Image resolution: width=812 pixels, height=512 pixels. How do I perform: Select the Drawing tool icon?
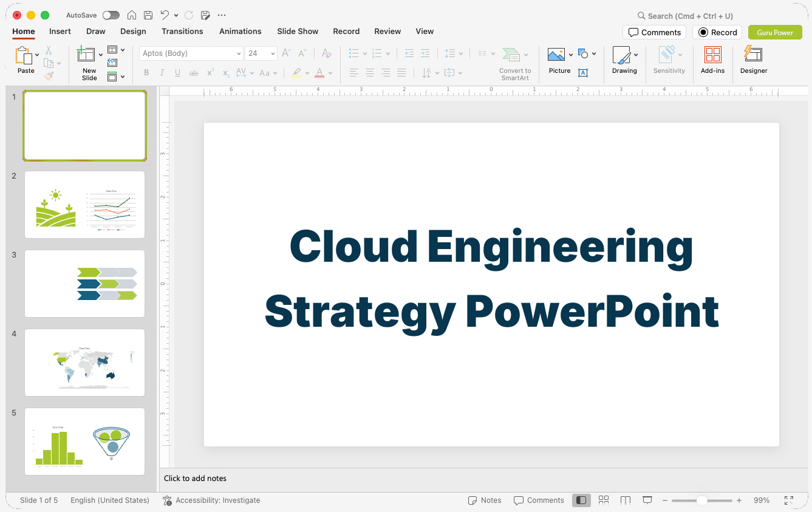click(621, 55)
